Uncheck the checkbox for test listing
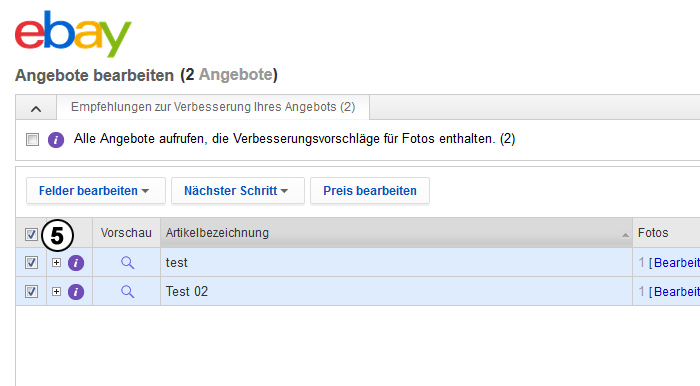 tap(31, 262)
